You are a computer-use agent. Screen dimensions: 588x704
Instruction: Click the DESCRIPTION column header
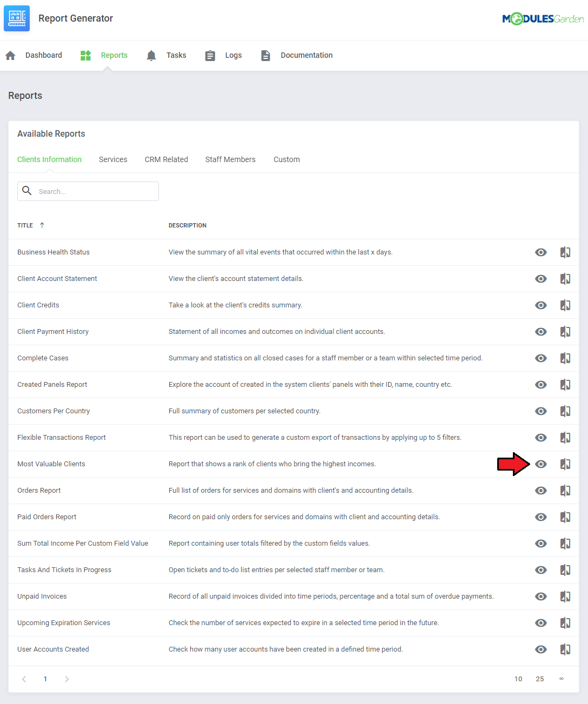pyautogui.click(x=188, y=225)
